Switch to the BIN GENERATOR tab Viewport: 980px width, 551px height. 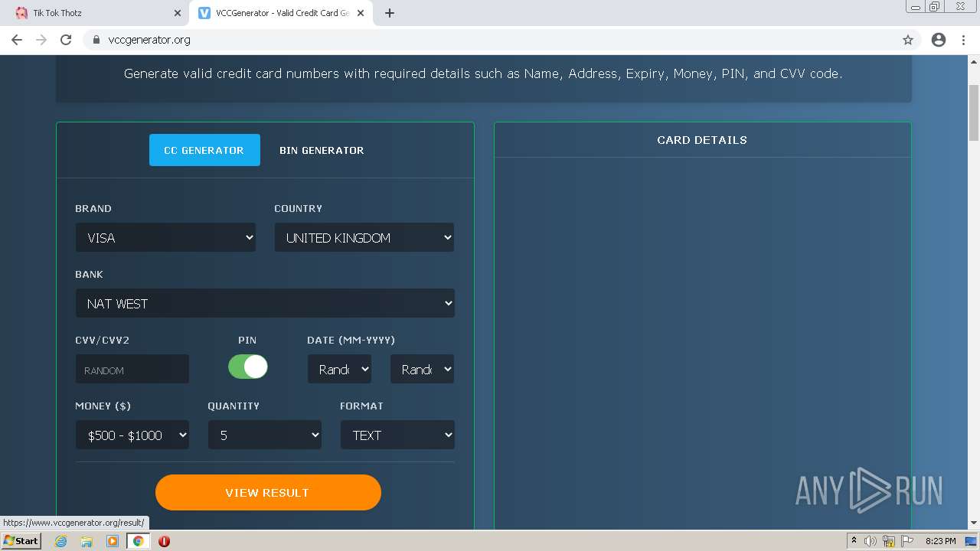tap(322, 150)
